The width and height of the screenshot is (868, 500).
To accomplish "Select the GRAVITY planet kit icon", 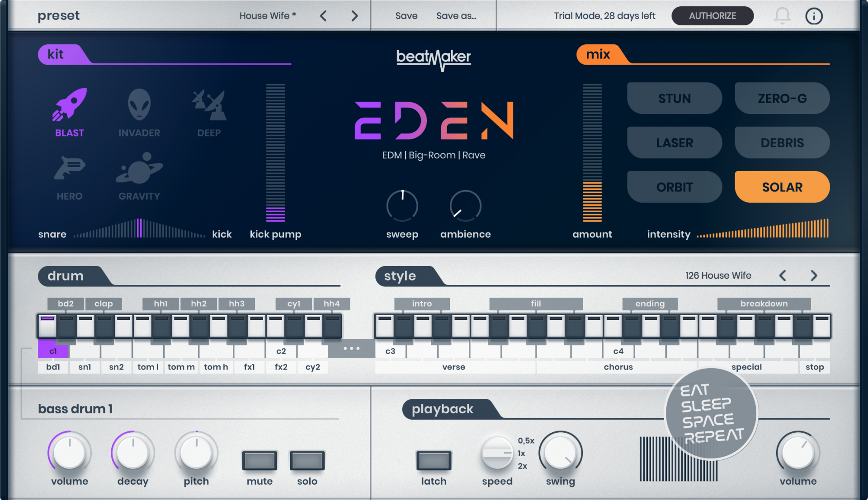I will pos(139,169).
